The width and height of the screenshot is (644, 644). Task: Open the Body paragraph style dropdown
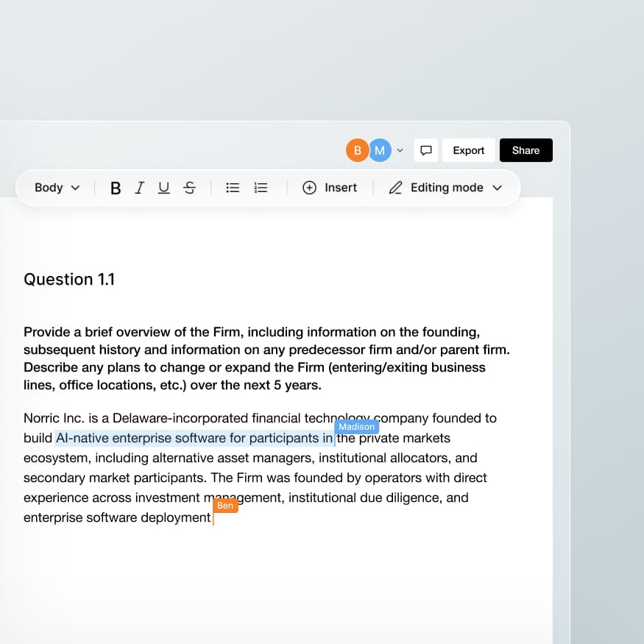pos(56,188)
